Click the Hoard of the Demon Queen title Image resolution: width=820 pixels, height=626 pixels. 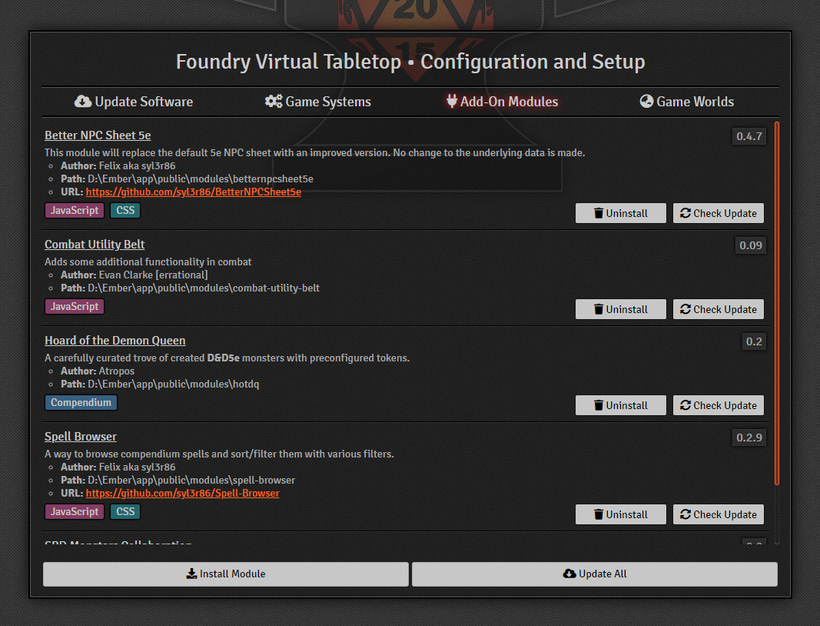pos(115,340)
